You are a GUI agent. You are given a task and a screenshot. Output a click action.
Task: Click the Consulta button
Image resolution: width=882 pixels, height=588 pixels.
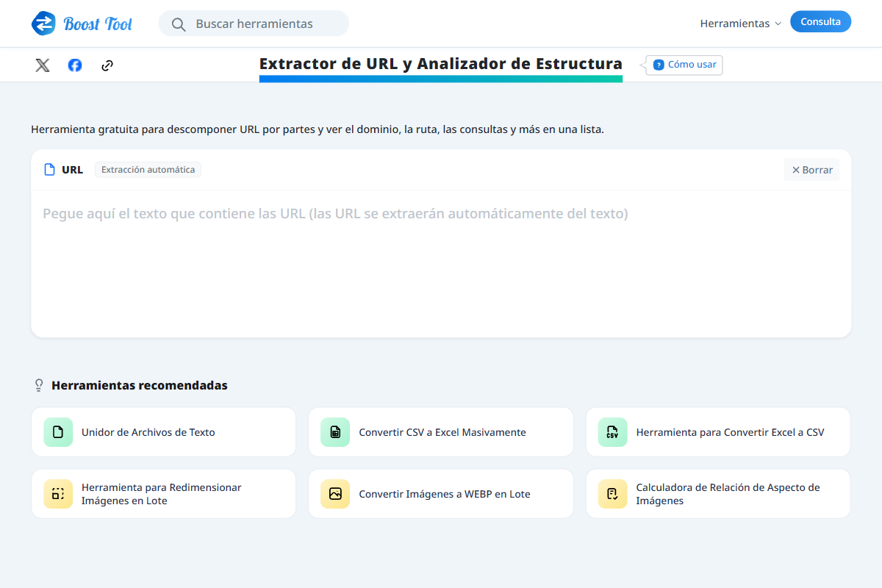[x=820, y=22]
